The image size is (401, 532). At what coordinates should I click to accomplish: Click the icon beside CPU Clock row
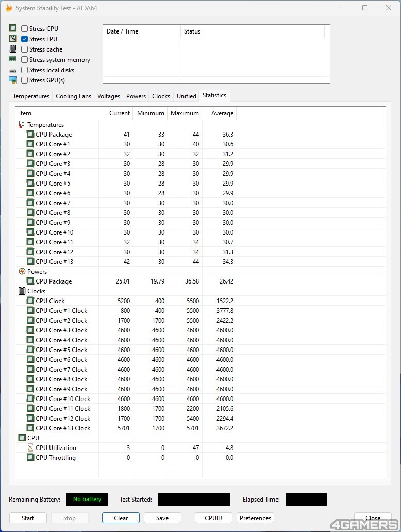pyautogui.click(x=30, y=301)
